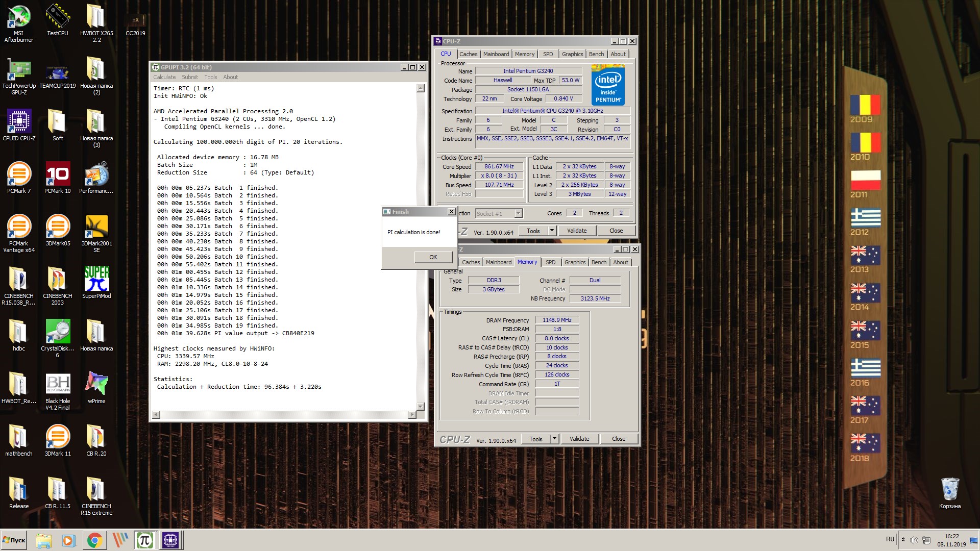Launch wPrime desktop icon

click(96, 388)
